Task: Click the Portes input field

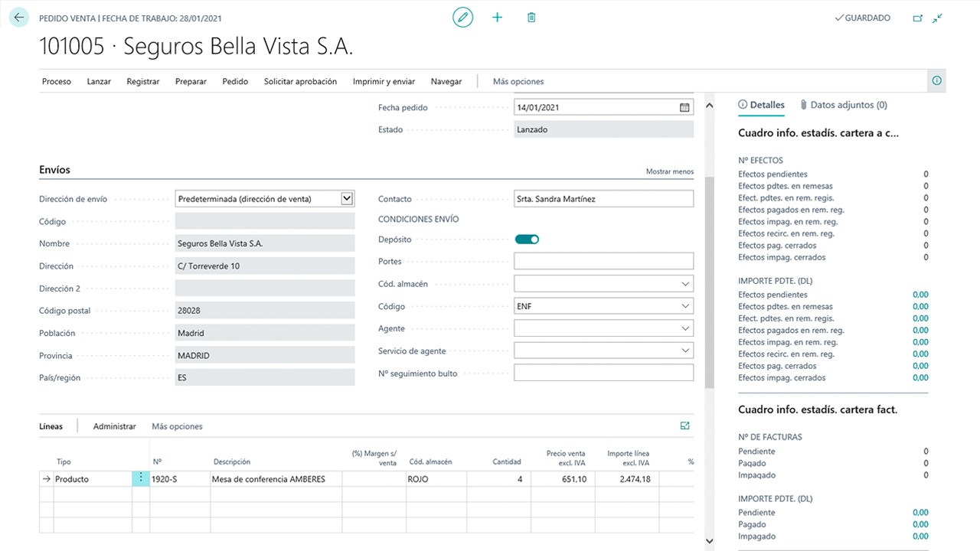Action: pyautogui.click(x=603, y=262)
